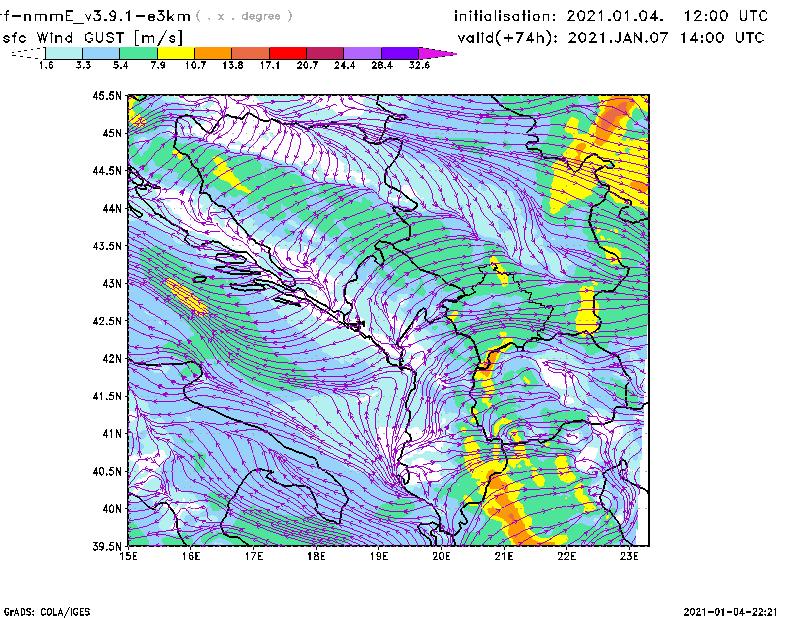Click the green legend swatch
The height and width of the screenshot is (618, 800).
138,53
